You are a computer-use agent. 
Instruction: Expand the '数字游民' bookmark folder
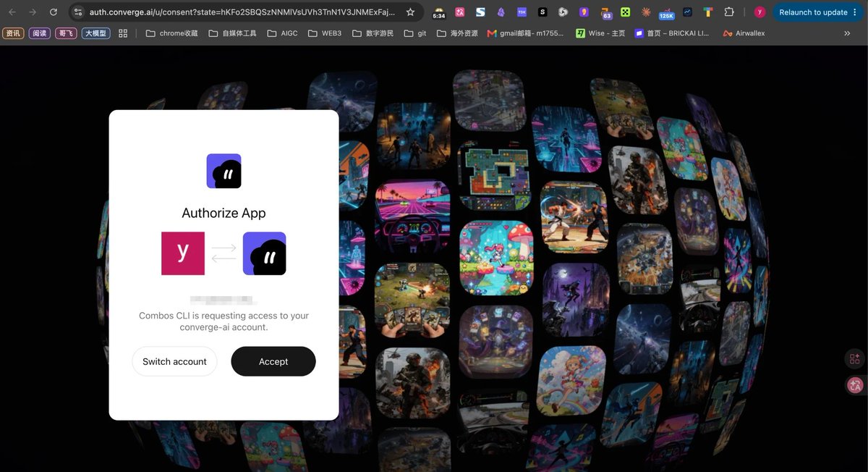tap(373, 33)
